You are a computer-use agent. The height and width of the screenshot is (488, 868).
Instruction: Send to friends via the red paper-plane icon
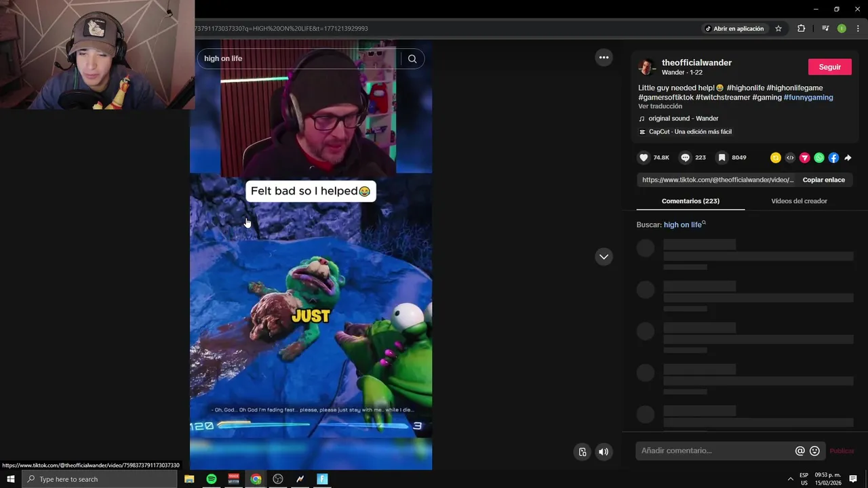(804, 157)
